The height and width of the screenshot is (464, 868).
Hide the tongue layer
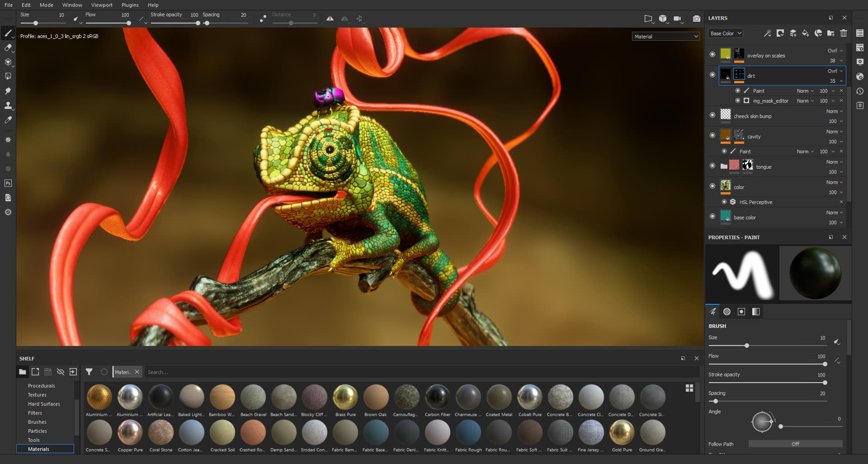pyautogui.click(x=712, y=166)
